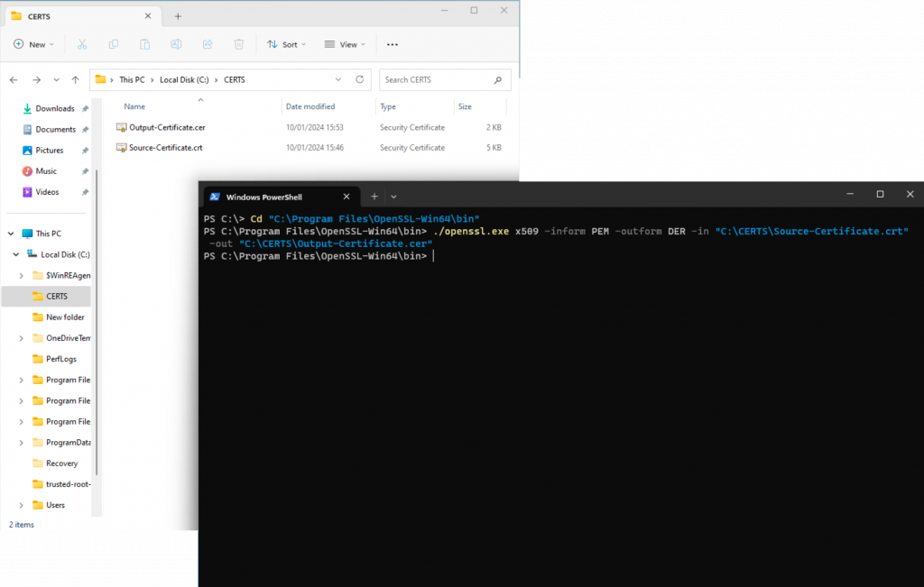Expand the Users folder in the sidebar
This screenshot has width=924, height=587.
(x=20, y=504)
